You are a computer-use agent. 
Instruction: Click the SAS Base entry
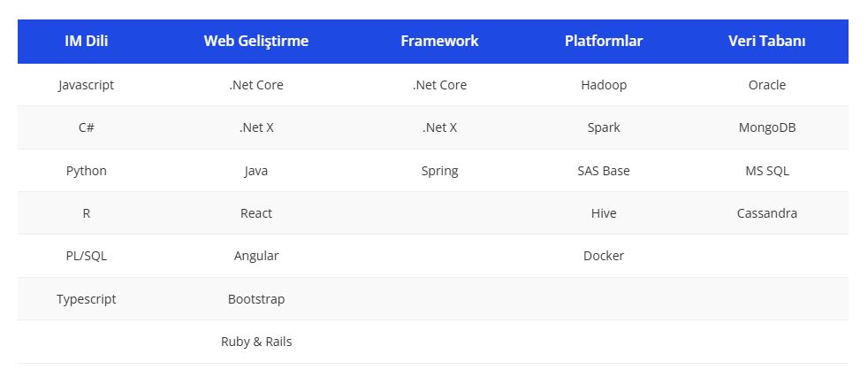coord(604,171)
